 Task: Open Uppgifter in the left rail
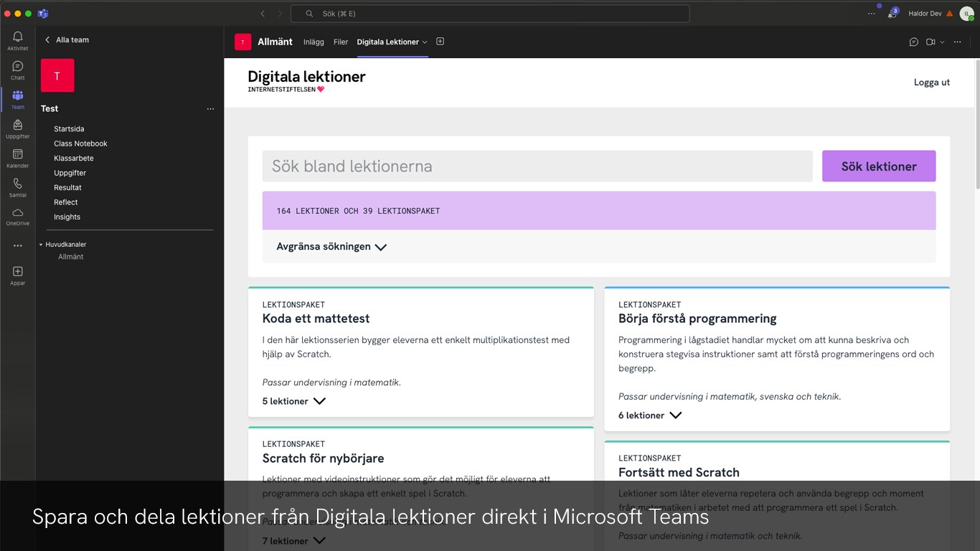click(17, 129)
